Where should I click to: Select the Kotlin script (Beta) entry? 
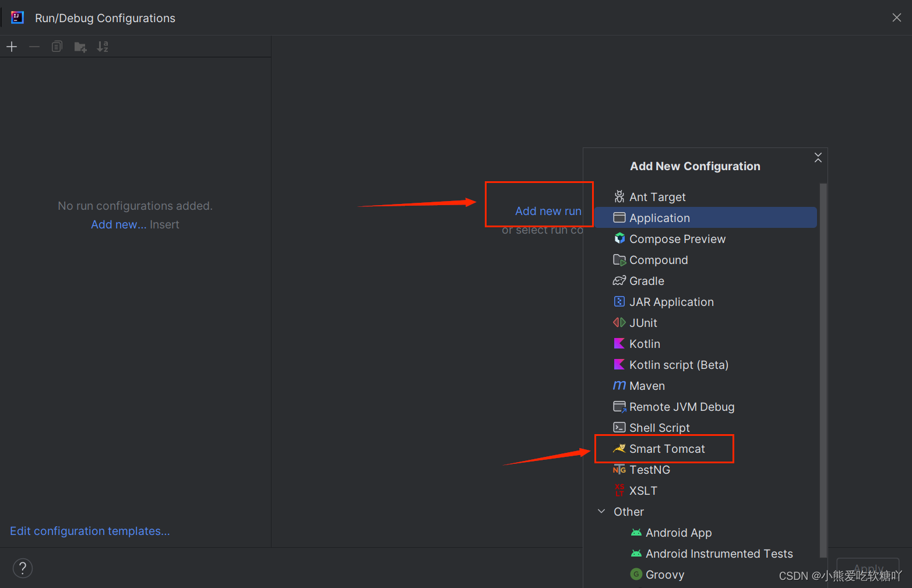point(706,365)
